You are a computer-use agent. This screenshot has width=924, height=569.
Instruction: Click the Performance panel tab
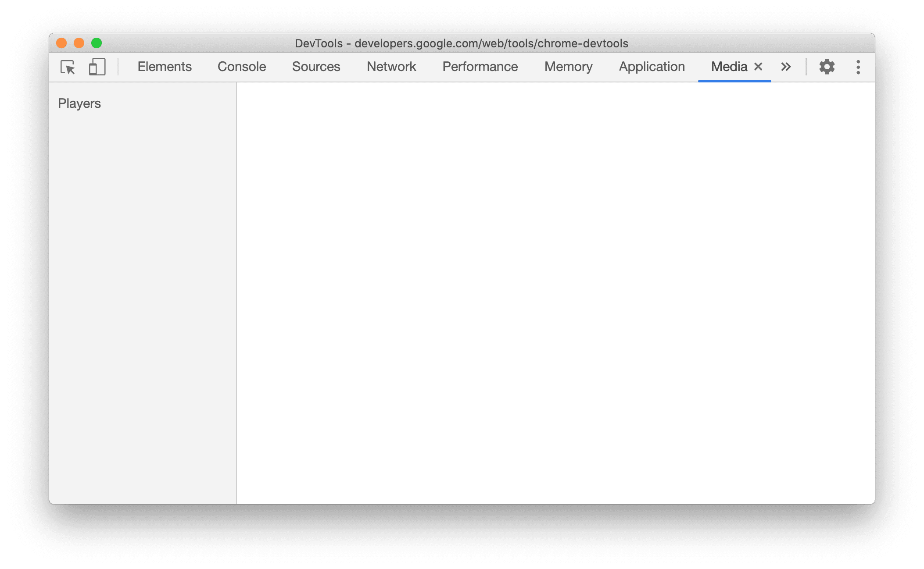click(x=480, y=66)
